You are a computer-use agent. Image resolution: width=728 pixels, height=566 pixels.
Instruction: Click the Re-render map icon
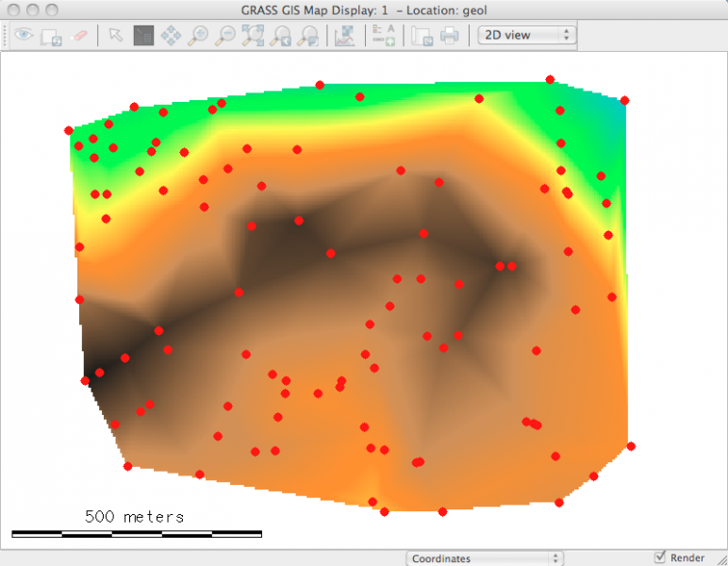tap(51, 36)
